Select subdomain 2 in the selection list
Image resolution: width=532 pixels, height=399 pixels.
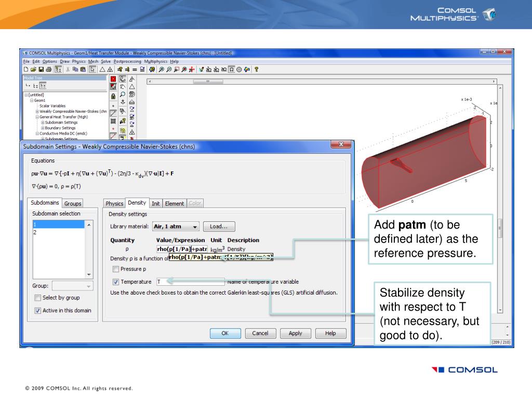59,232
